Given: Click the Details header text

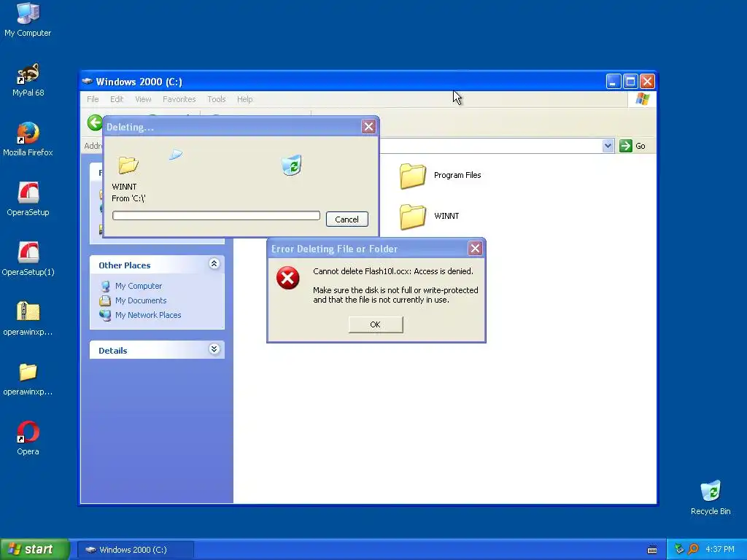Looking at the screenshot, I should [113, 351].
